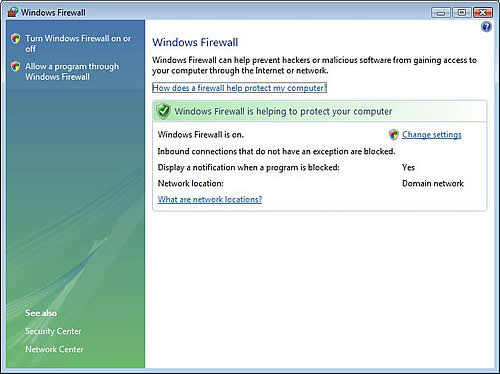Follow How does a firewall help protect link

click(x=239, y=88)
